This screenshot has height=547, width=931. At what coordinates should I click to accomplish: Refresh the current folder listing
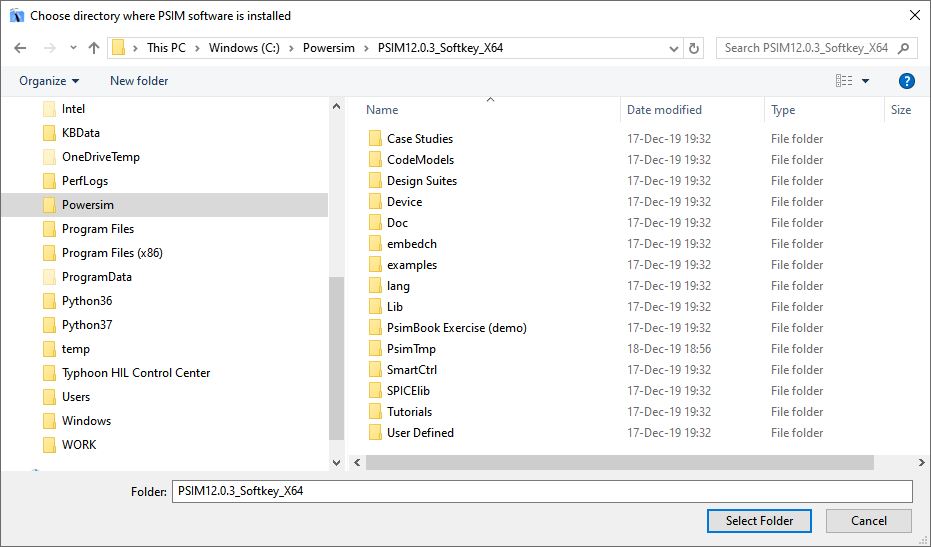[695, 48]
